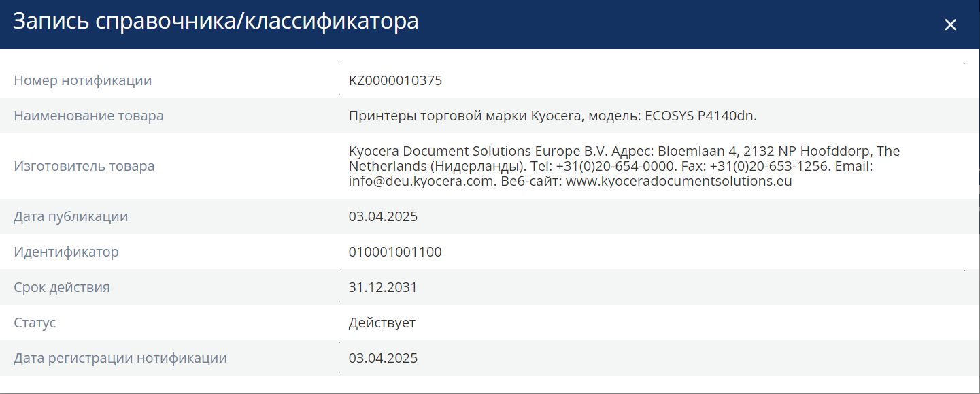Select notification number KZ0000010375
Image resolution: width=980 pixels, height=394 pixels.
point(395,80)
